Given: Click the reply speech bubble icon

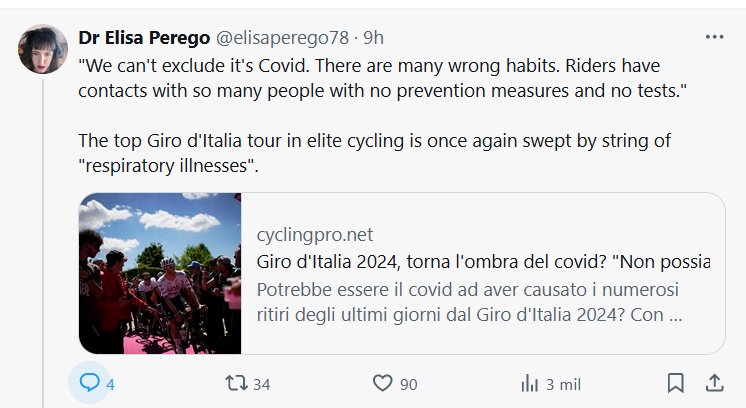Looking at the screenshot, I should (89, 383).
